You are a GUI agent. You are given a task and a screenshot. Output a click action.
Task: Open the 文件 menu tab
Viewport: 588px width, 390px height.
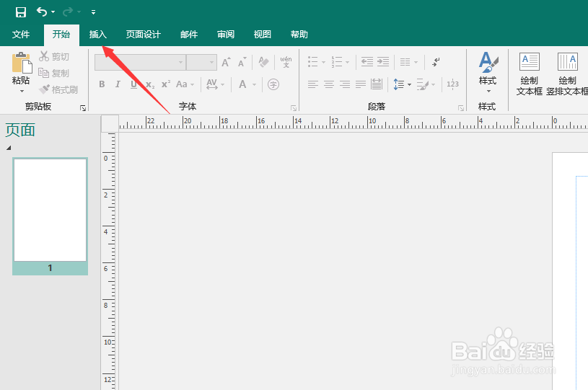click(x=21, y=35)
